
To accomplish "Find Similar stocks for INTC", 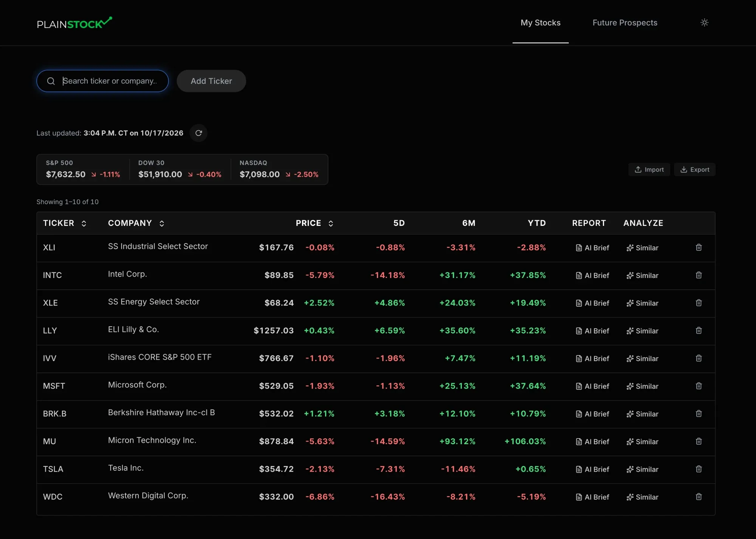I will point(642,275).
